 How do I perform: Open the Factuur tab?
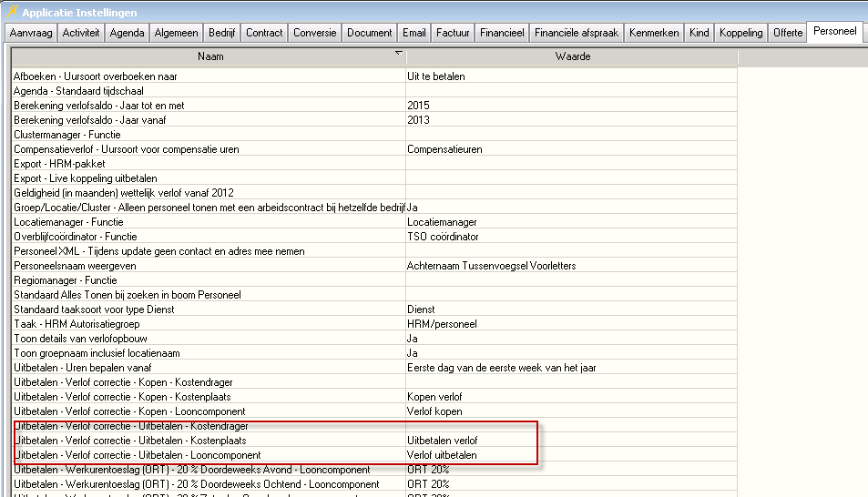pyautogui.click(x=453, y=33)
